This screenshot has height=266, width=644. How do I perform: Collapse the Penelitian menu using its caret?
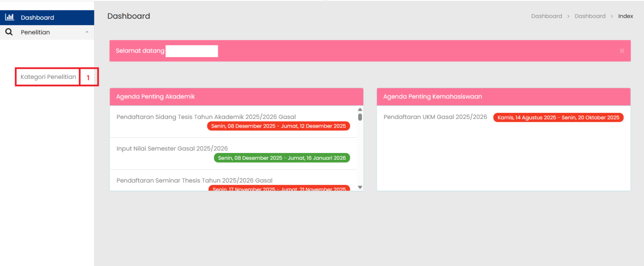tap(87, 32)
